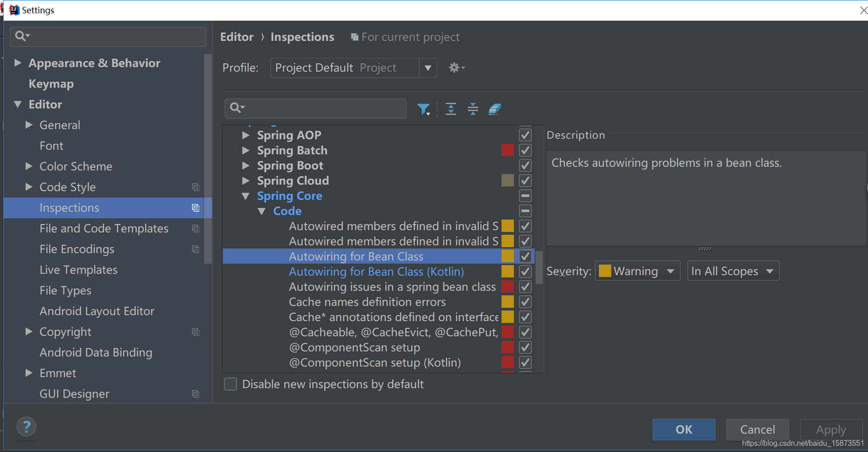Enable Disable new inspections by default

pyautogui.click(x=231, y=384)
